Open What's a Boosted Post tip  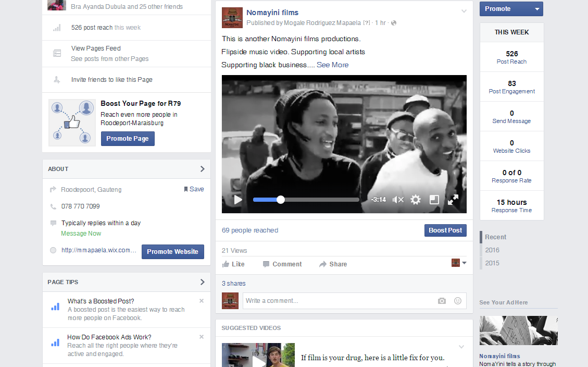point(101,301)
